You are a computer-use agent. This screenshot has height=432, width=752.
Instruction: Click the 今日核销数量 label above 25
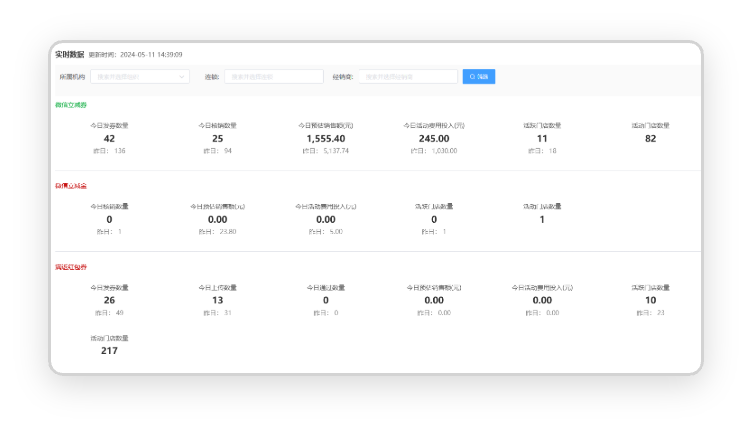218,126
